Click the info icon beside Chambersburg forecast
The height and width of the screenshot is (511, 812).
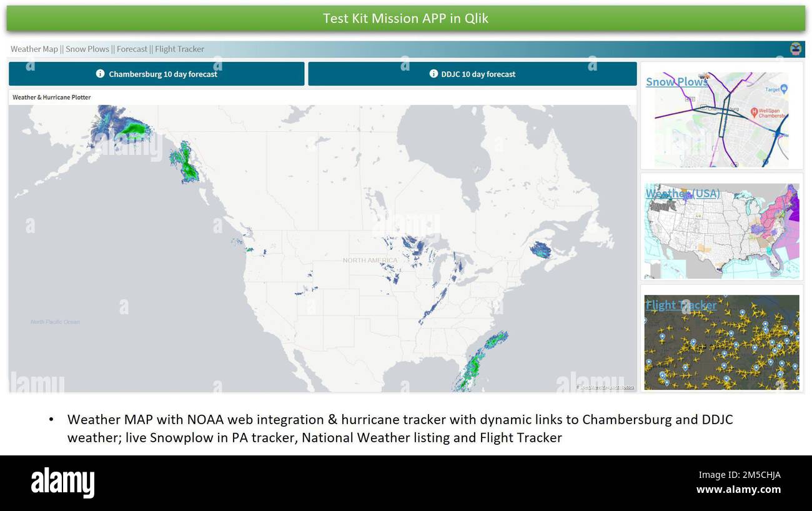tap(100, 74)
